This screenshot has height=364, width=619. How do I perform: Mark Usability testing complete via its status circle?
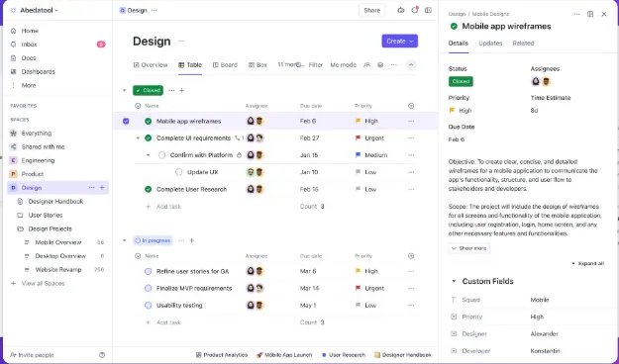148,306
